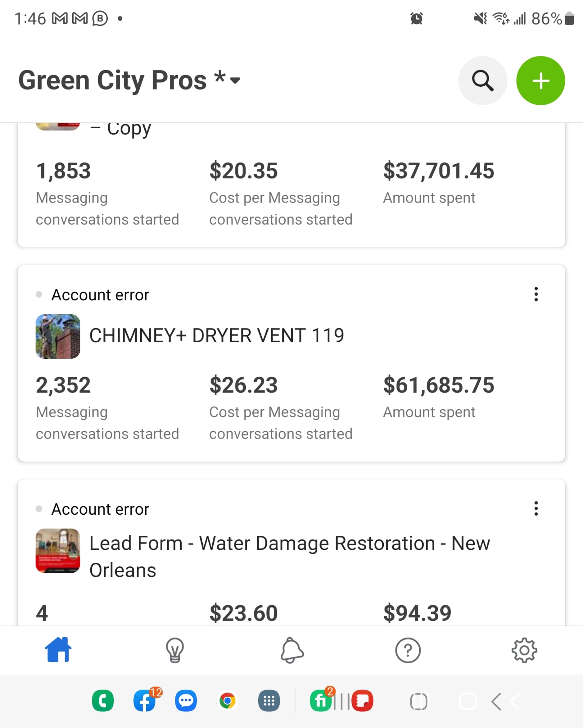Launch Facebook from the taskbar
Screen dimensions: 583x728
(x=145, y=701)
